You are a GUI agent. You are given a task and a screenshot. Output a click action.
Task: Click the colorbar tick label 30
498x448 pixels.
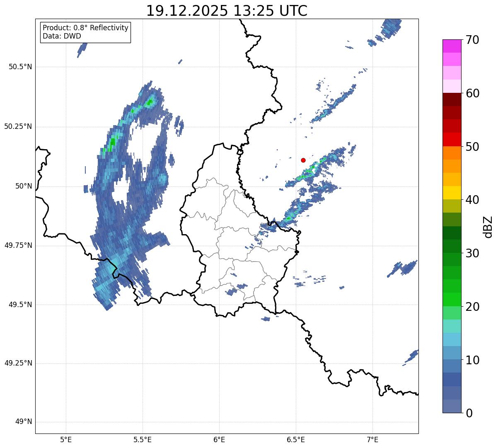click(x=472, y=253)
